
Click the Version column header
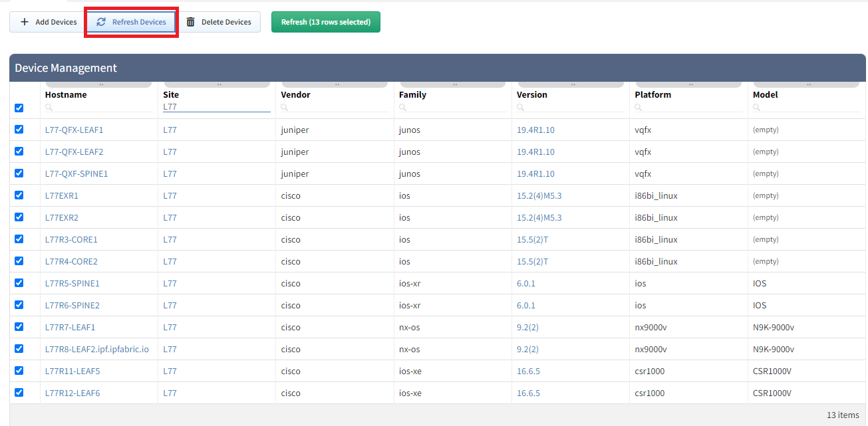(x=532, y=94)
